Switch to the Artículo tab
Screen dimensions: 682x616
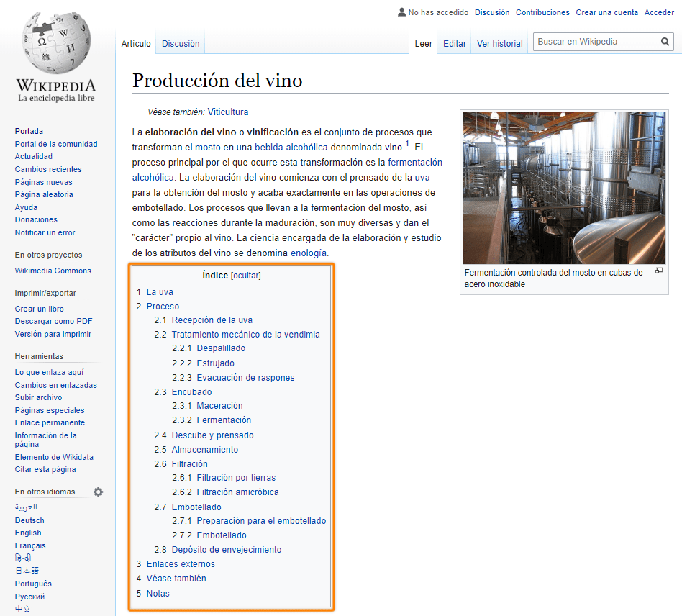[x=136, y=43]
